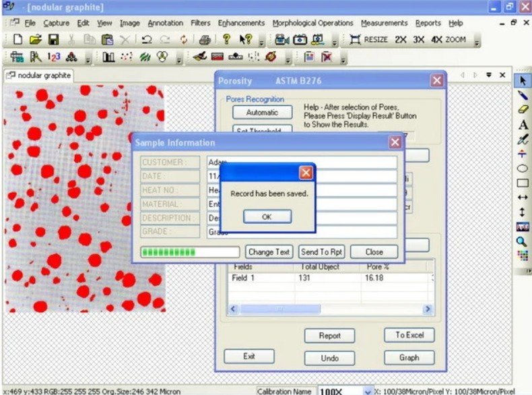This screenshot has height=395, width=532.
Task: Click the yellow Help question mark icon
Action: (x=226, y=39)
